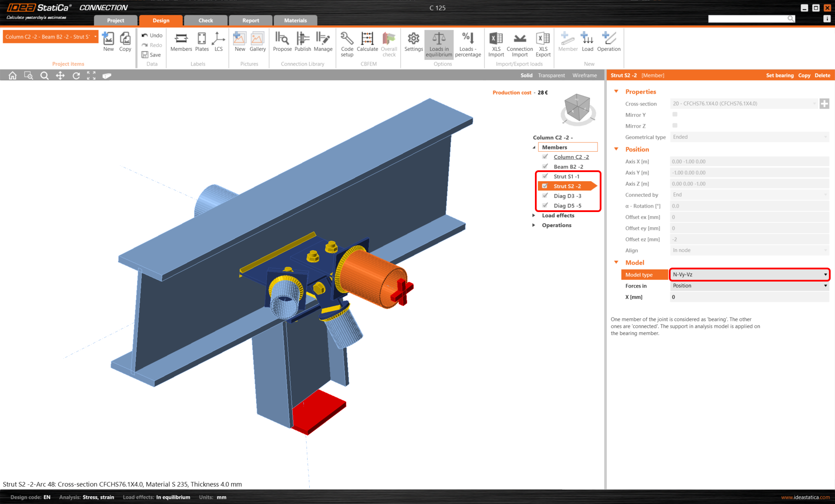Toggle visibility checkbox for Strut S1 -1
This screenshot has width=835, height=504.
pos(545,176)
